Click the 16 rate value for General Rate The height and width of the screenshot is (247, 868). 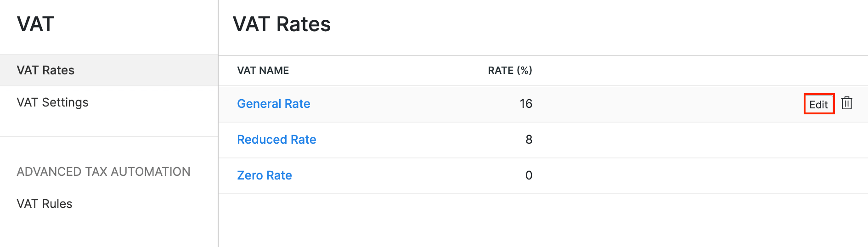[526, 104]
